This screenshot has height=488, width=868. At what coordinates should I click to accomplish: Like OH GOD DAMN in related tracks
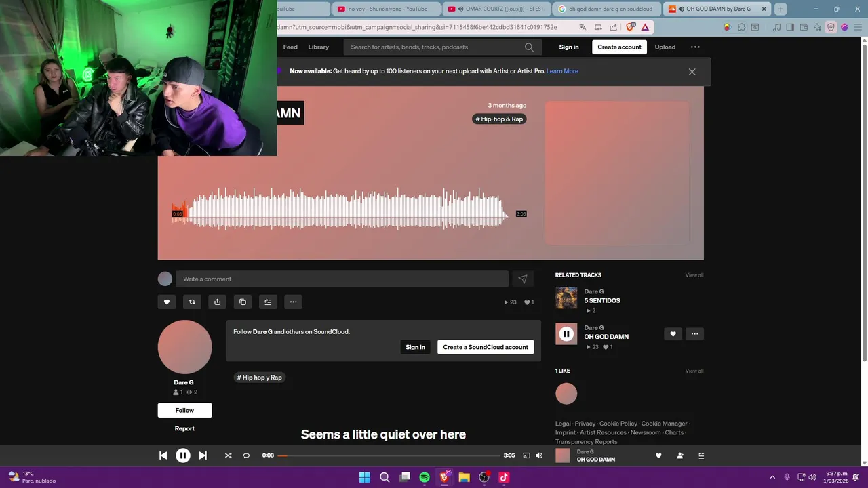673,333
